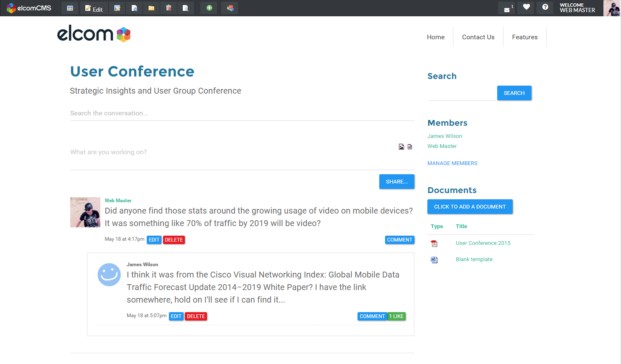Open help via question mark icon
Image resolution: width=621 pixels, height=364 pixels.
pyautogui.click(x=545, y=7)
